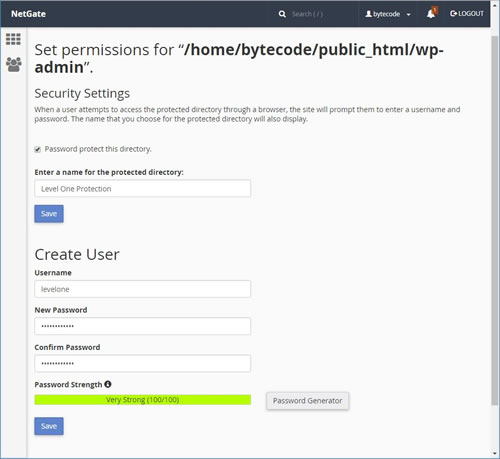Expand the bytecode account dropdown arrow
500x459 pixels.
point(408,15)
